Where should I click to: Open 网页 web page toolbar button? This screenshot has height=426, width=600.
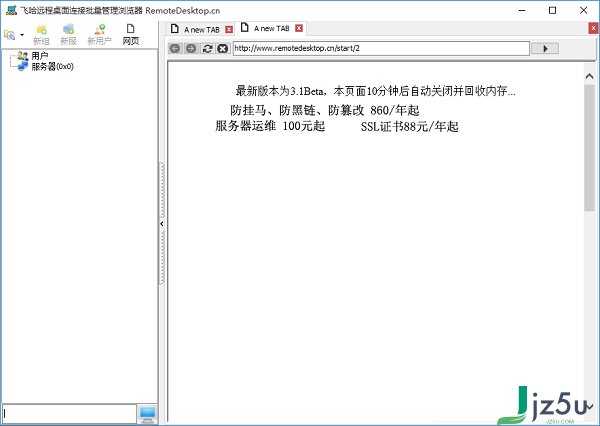click(130, 35)
